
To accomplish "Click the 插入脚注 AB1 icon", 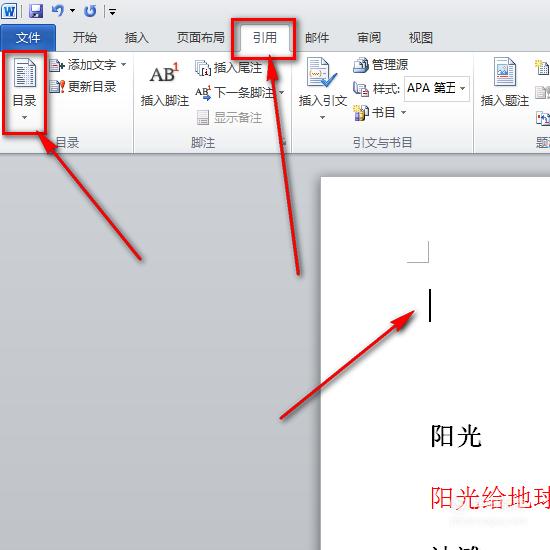I will click(164, 74).
